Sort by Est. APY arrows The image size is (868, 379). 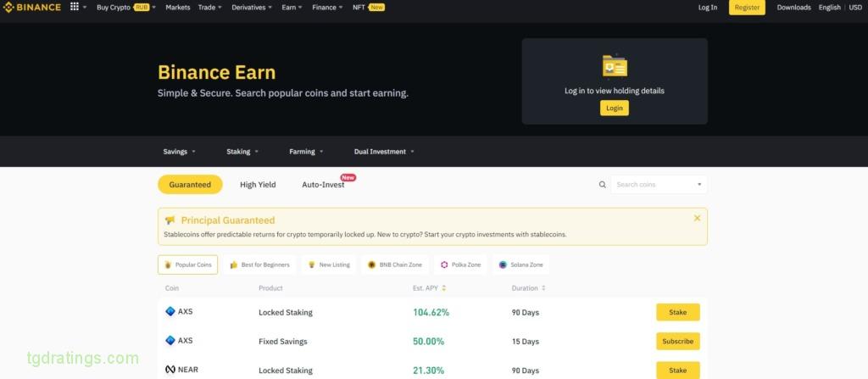[x=444, y=288]
